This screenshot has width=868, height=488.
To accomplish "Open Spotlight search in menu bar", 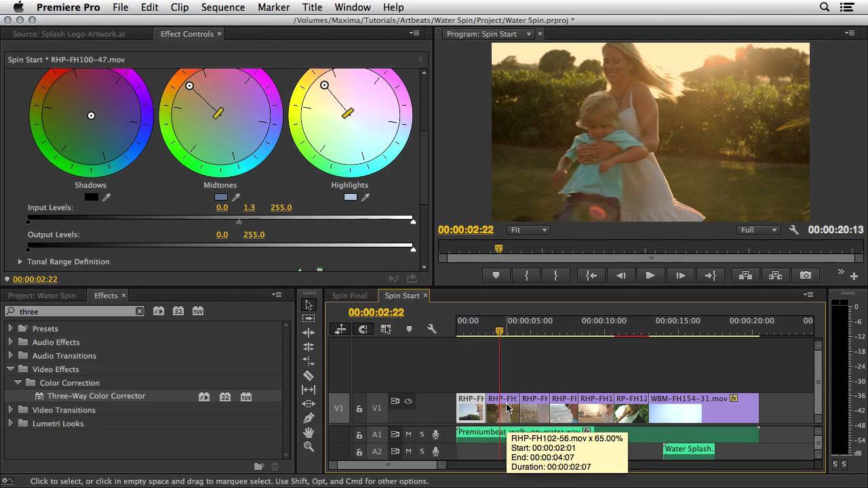I will 825,7.
